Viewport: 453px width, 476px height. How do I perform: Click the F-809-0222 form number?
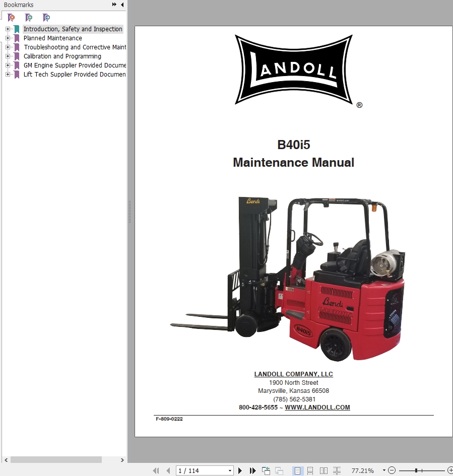click(x=169, y=419)
